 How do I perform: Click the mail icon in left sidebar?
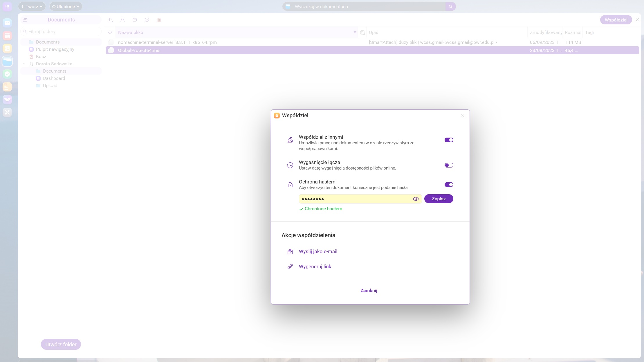[x=7, y=23]
